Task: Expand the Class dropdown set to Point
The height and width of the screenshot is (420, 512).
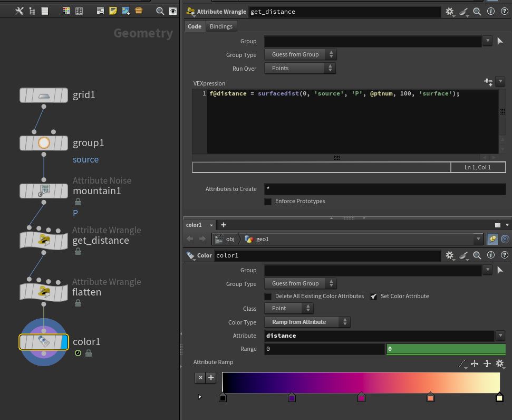Action: [289, 308]
